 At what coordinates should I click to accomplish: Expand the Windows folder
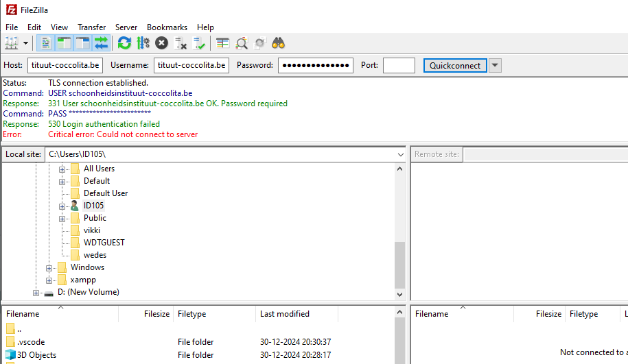pyautogui.click(x=49, y=268)
